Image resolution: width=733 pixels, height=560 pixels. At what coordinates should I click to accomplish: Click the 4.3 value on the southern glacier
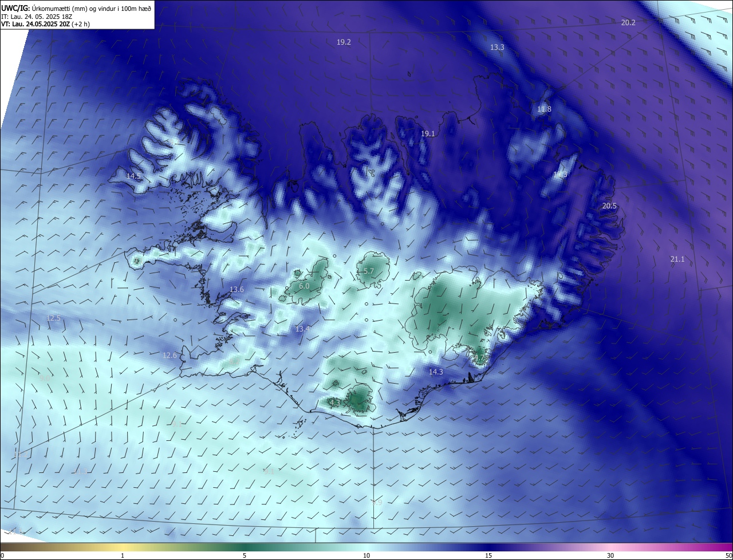(x=334, y=403)
